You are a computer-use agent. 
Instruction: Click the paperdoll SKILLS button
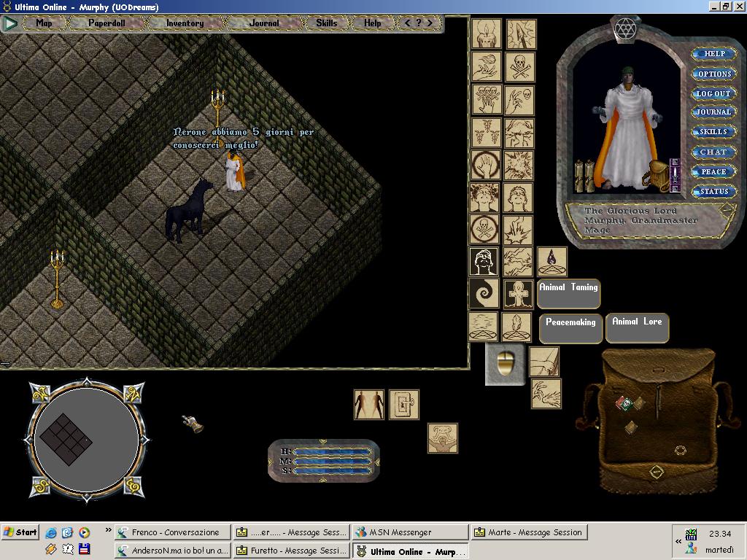coord(713,132)
